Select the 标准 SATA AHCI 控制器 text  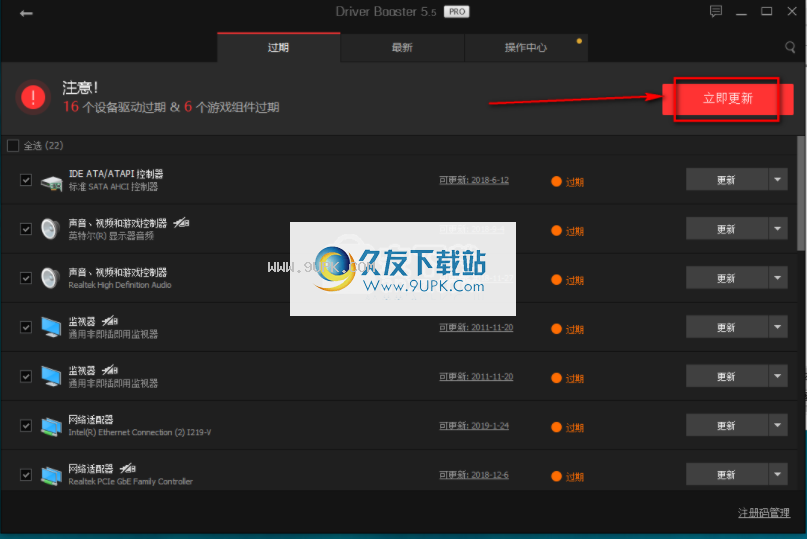click(x=113, y=187)
